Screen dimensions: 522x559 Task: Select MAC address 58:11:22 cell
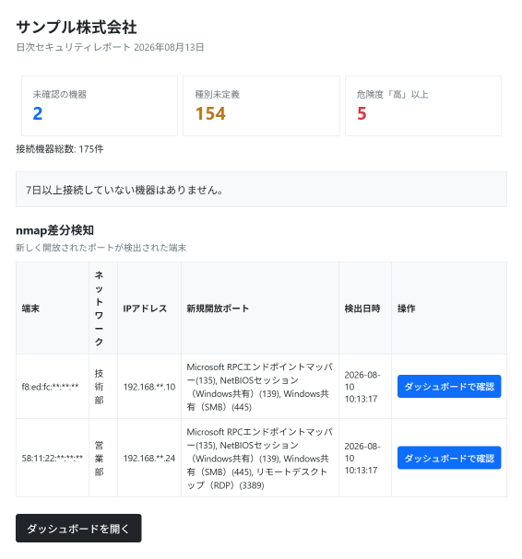coord(52,458)
